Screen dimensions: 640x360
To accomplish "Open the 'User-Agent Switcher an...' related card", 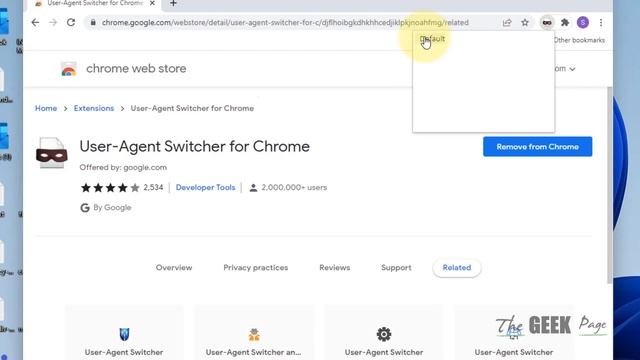I will click(x=254, y=333).
